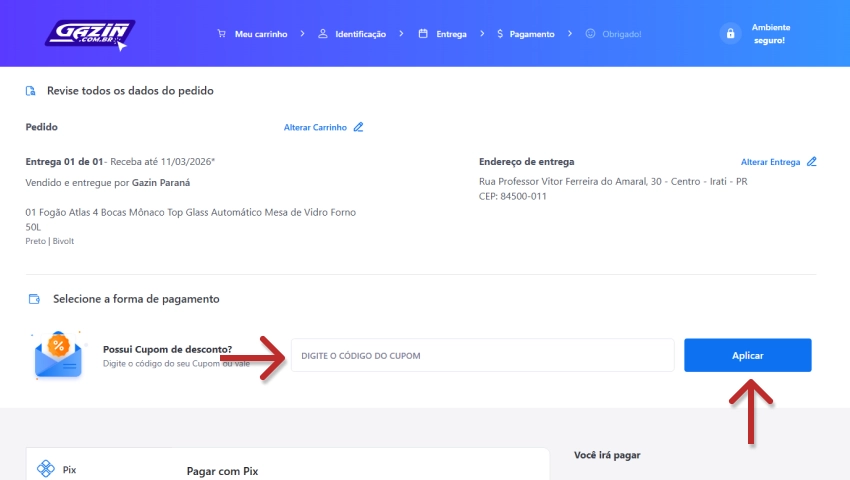Click the shopping cart icon in header

222,34
